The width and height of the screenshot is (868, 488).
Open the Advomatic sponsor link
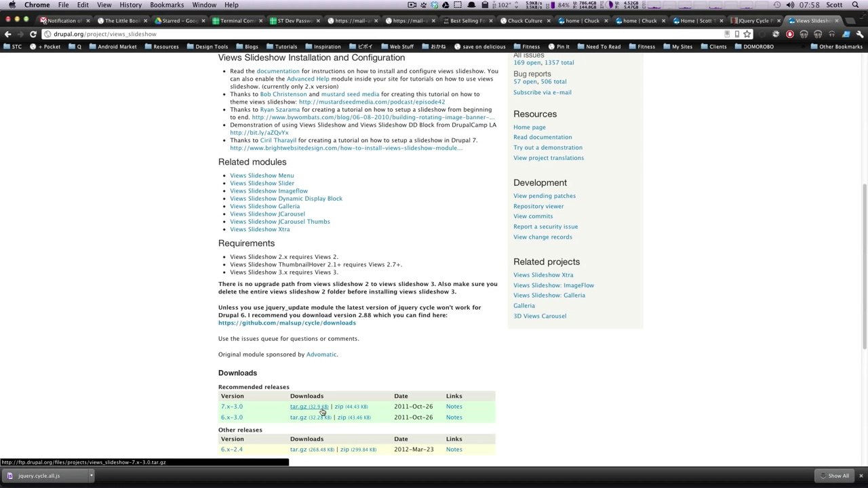[x=321, y=354]
